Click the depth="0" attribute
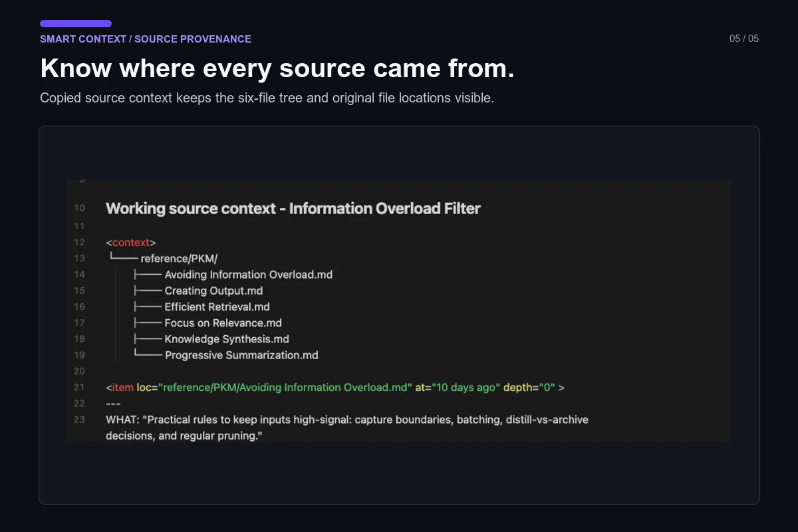This screenshot has height=532, width=798. click(x=529, y=387)
